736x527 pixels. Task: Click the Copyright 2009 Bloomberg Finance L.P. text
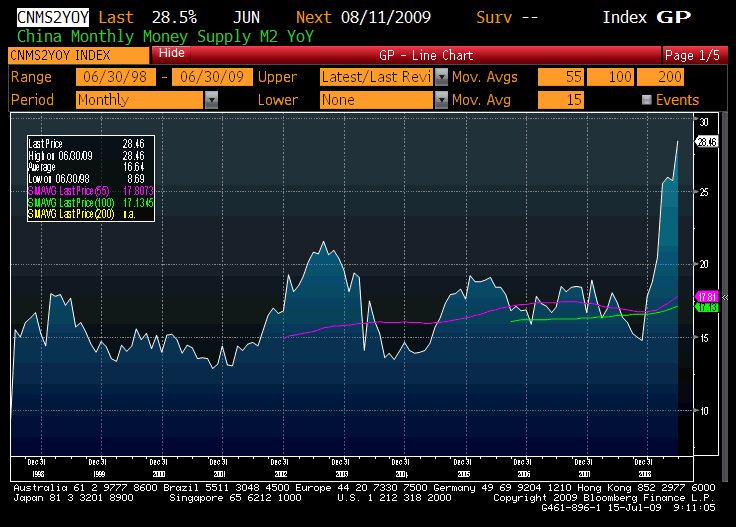[x=604, y=497]
